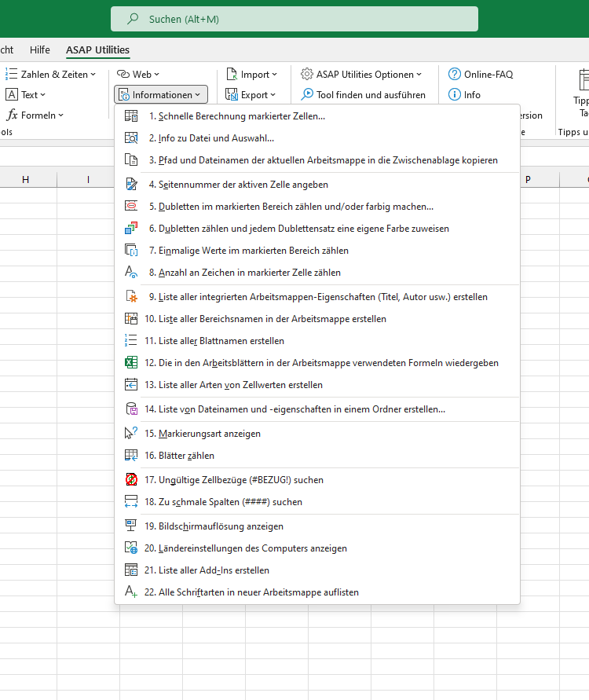
Task: Choose '19. Bildschirmauflösung anzeigen'
Action: 317,526
